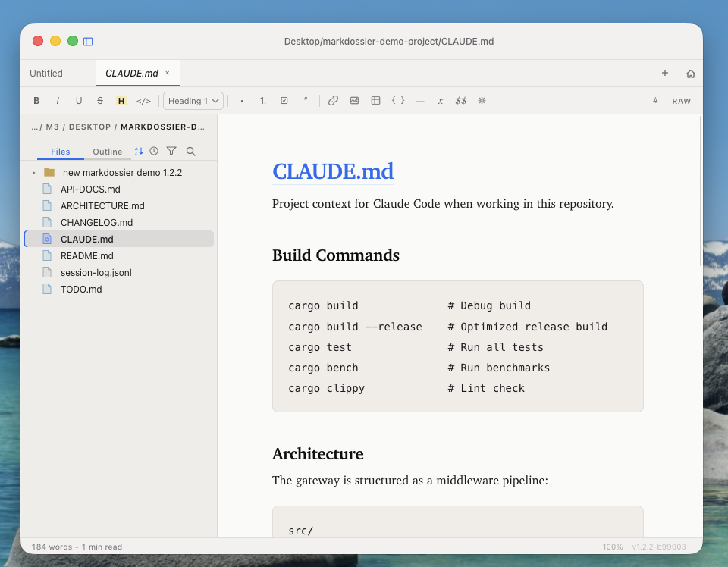Viewport: 728px width, 567px height.
Task: Insert a hyperlink
Action: tap(333, 101)
